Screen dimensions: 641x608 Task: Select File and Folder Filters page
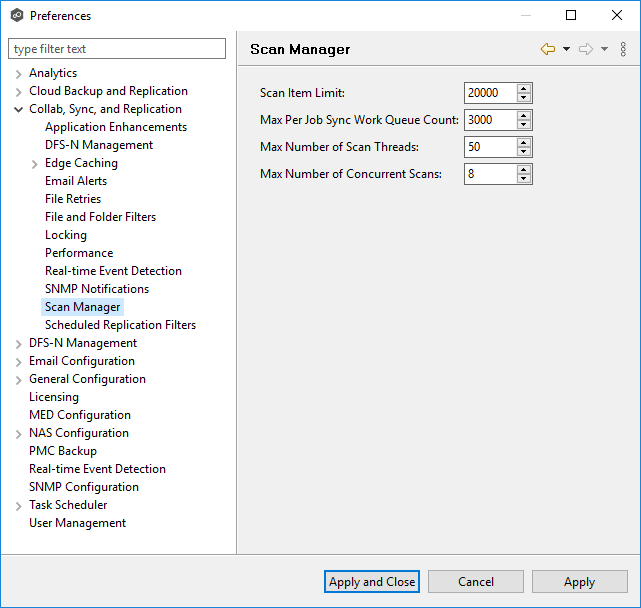[x=100, y=217]
